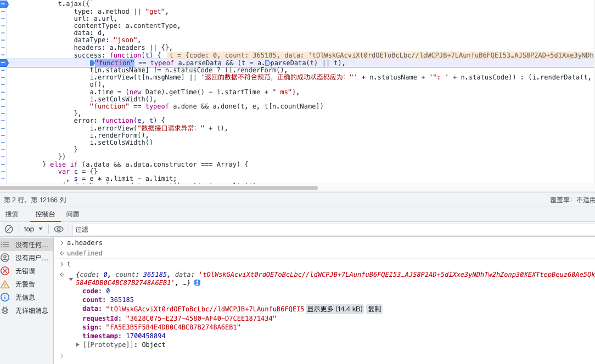Switch to the 问题 (Issues) tab

click(x=72, y=214)
